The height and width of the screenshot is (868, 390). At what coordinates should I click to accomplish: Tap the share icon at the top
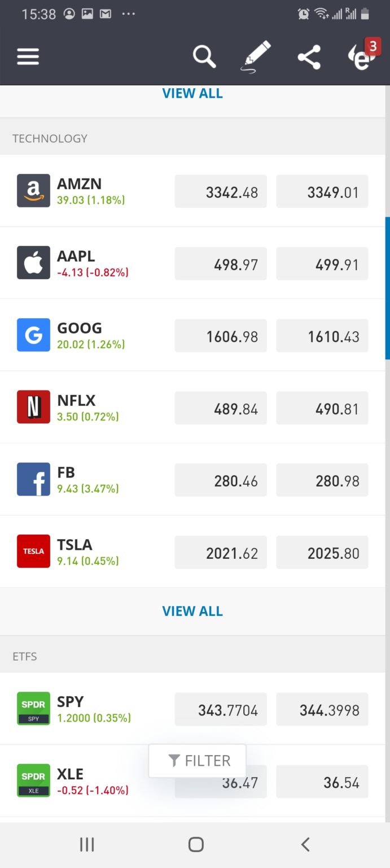tap(309, 57)
